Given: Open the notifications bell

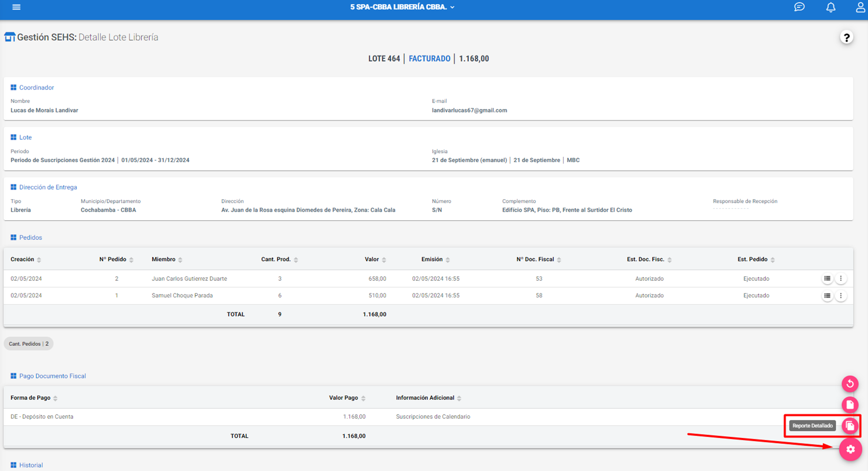Looking at the screenshot, I should (x=830, y=7).
